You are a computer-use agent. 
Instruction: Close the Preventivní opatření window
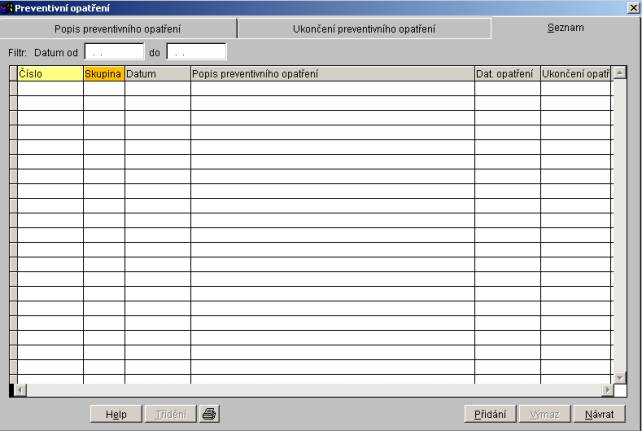tap(634, 7)
